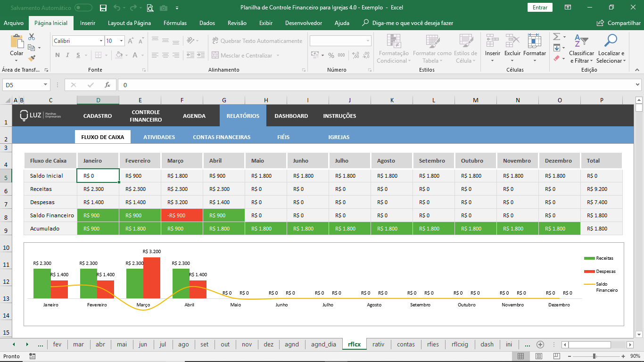Click the Save floppy disk icon

pyautogui.click(x=103, y=8)
